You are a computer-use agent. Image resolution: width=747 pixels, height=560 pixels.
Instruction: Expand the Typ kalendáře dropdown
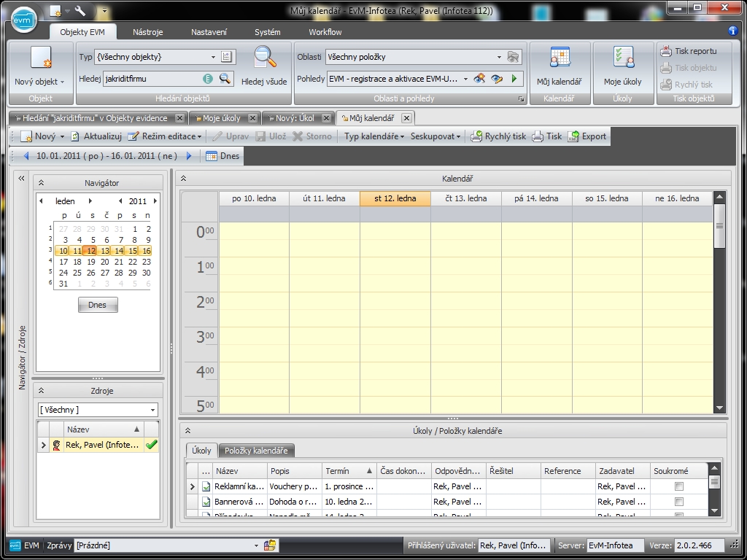point(374,136)
